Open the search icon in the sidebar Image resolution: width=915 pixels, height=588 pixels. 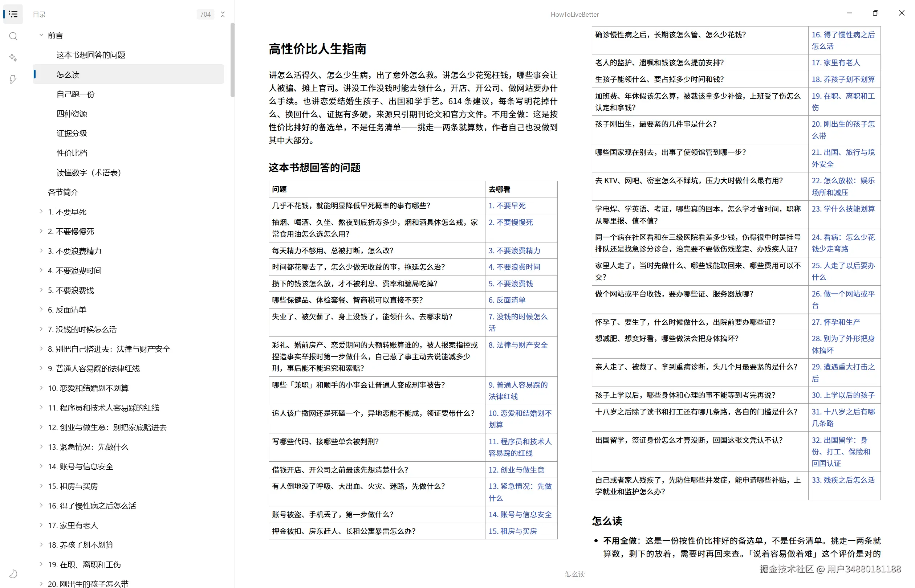[x=13, y=36]
